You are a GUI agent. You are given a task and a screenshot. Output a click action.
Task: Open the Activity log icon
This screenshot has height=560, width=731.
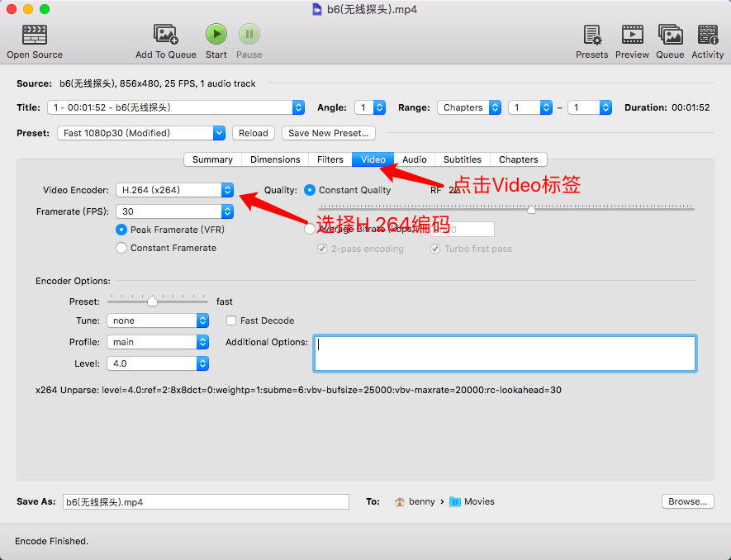[x=708, y=35]
